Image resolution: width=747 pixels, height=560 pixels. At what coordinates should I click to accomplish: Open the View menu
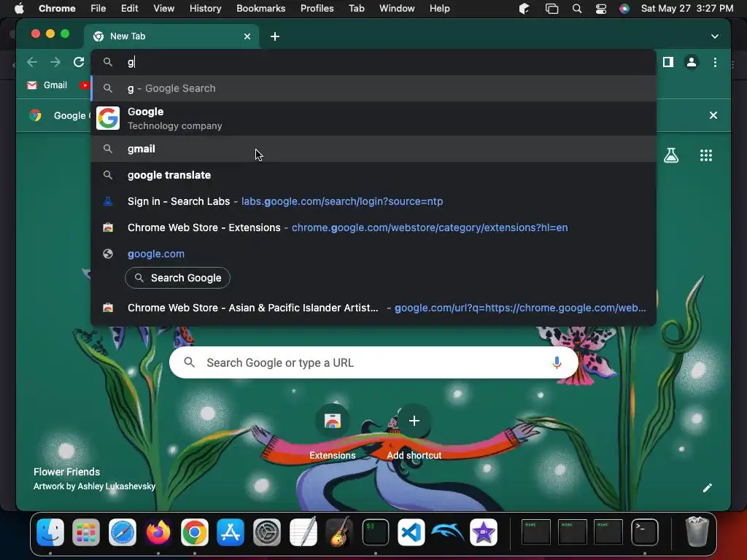tap(164, 8)
